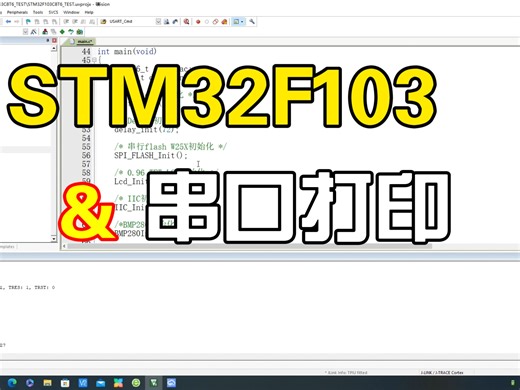The image size is (520, 390).
Task: Clear all bookmarks icon
Action: (x=54, y=22)
